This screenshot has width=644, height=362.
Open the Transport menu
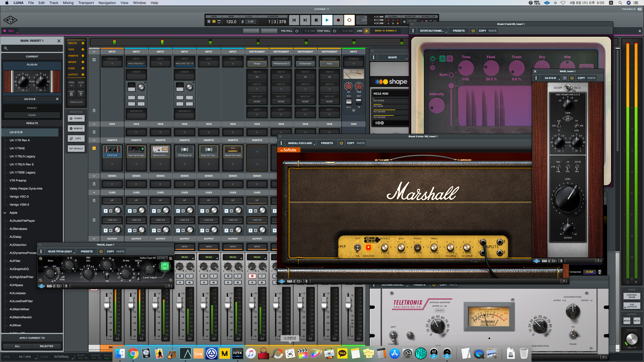pos(86,3)
